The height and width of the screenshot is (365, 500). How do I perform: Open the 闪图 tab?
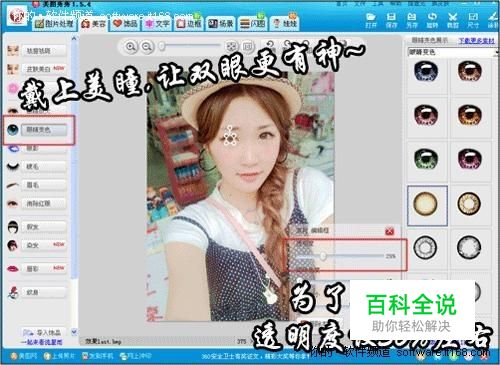click(x=252, y=23)
